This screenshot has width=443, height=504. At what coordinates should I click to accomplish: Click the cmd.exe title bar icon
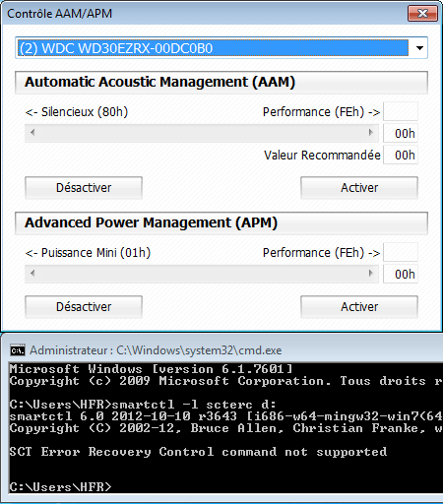click(x=18, y=350)
